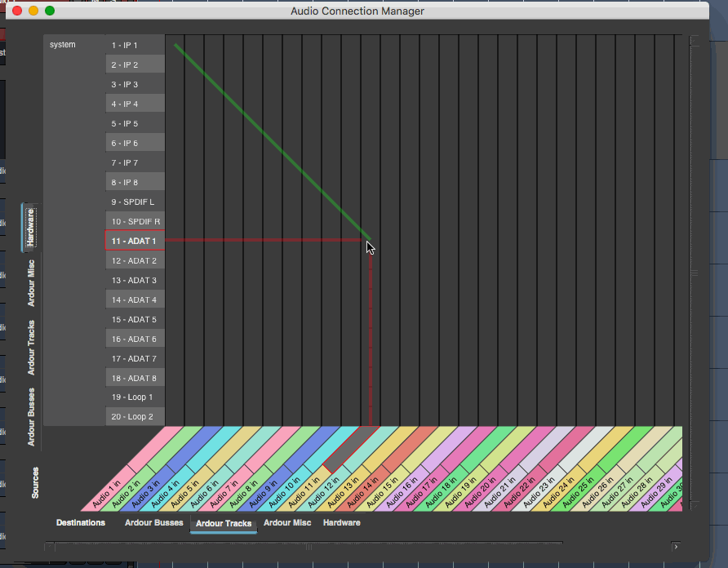
Task: Open the Ardour Tracks destinations tab
Action: pyautogui.click(x=224, y=523)
